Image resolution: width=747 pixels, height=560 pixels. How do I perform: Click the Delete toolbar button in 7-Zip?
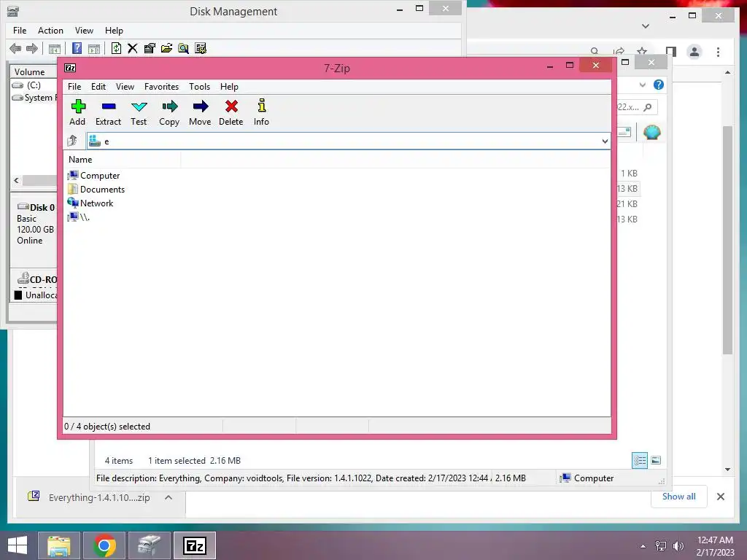coord(231,112)
